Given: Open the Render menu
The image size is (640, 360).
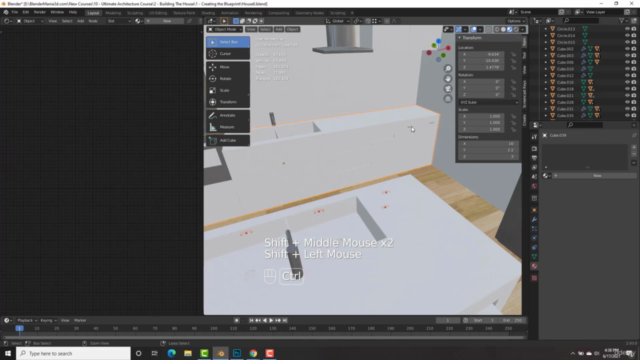Looking at the screenshot, I should pos(40,12).
